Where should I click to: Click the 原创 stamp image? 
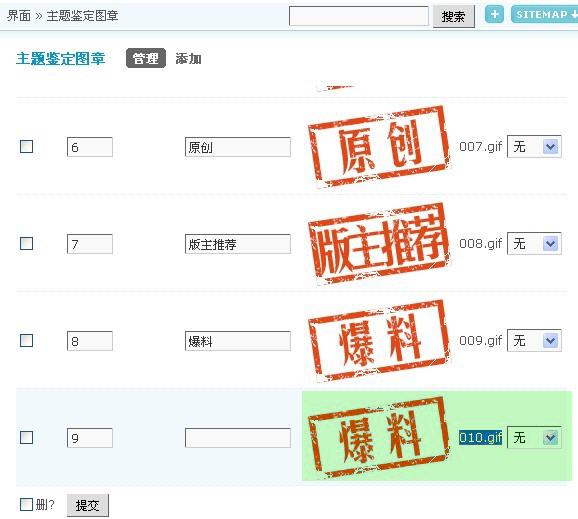pos(379,146)
